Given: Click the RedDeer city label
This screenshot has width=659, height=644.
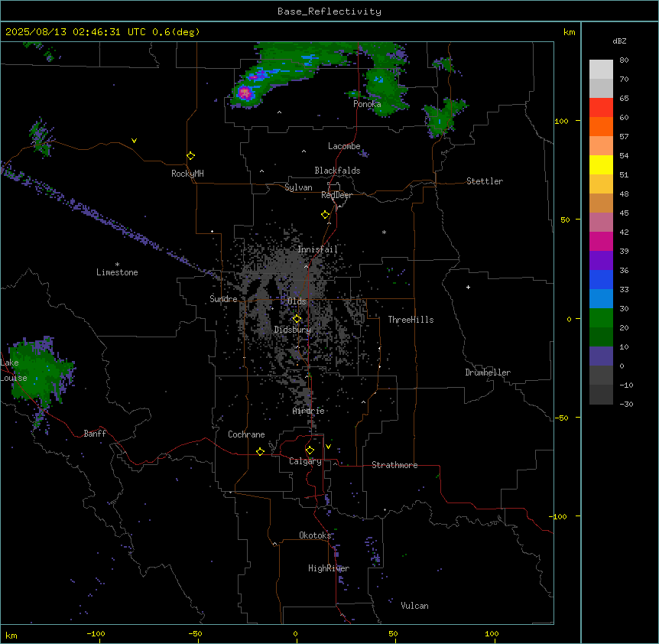Looking at the screenshot, I should 336,195.
